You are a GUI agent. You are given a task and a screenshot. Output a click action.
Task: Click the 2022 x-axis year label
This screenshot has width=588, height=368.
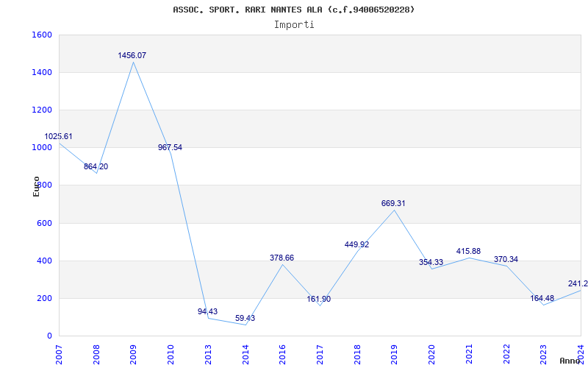point(506,355)
